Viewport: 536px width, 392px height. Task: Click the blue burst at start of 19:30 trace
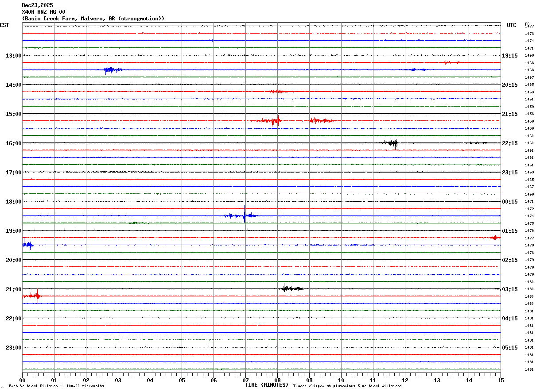point(27,245)
